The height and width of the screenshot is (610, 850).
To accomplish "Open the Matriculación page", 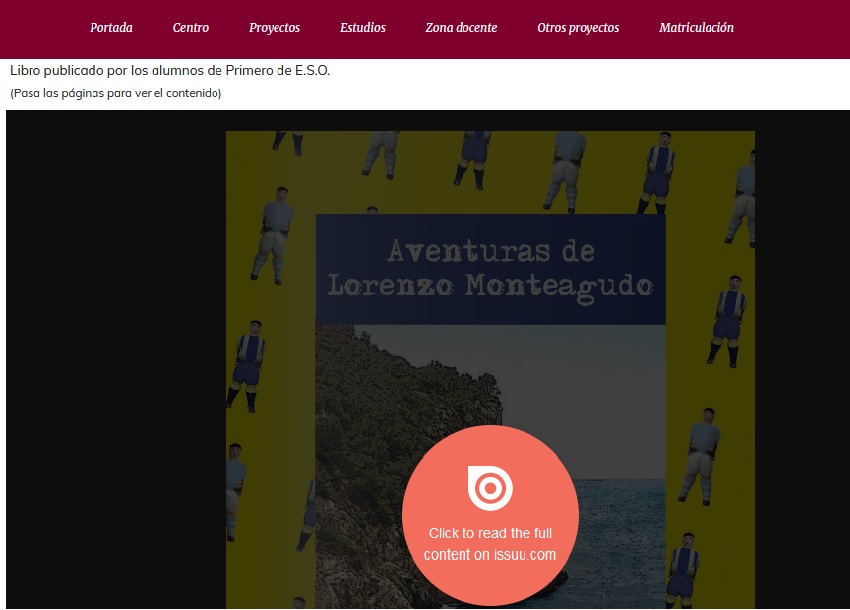I will pos(696,28).
